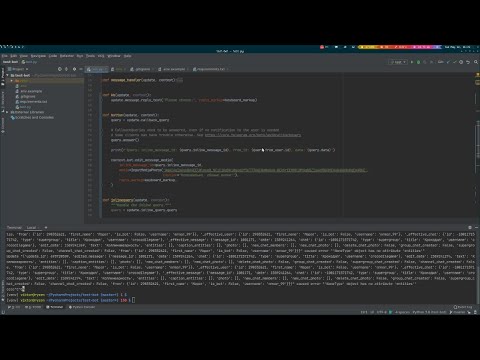
Task: Click the Search Everywhere magnifier icon
Action: tap(476, 62)
